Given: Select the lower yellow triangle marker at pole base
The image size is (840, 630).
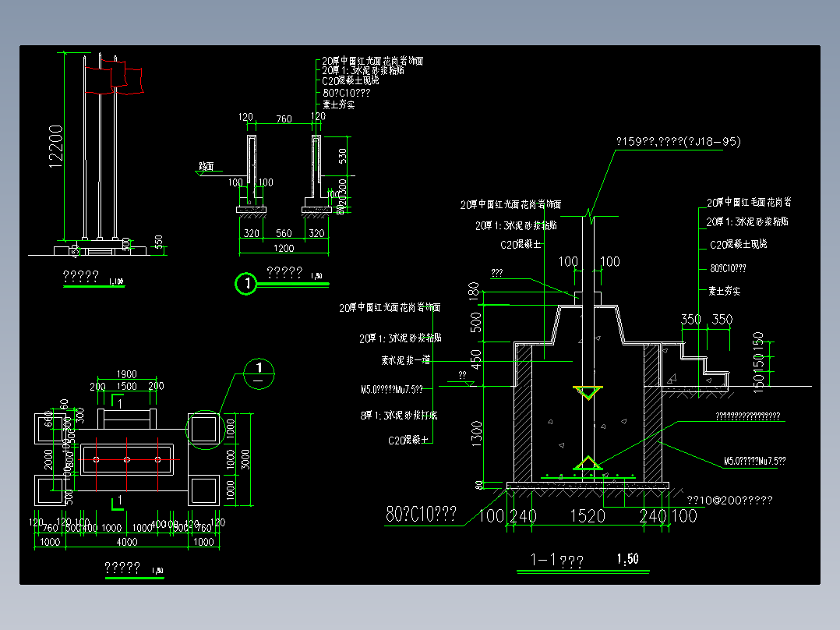Looking at the screenshot, I should click(588, 463).
